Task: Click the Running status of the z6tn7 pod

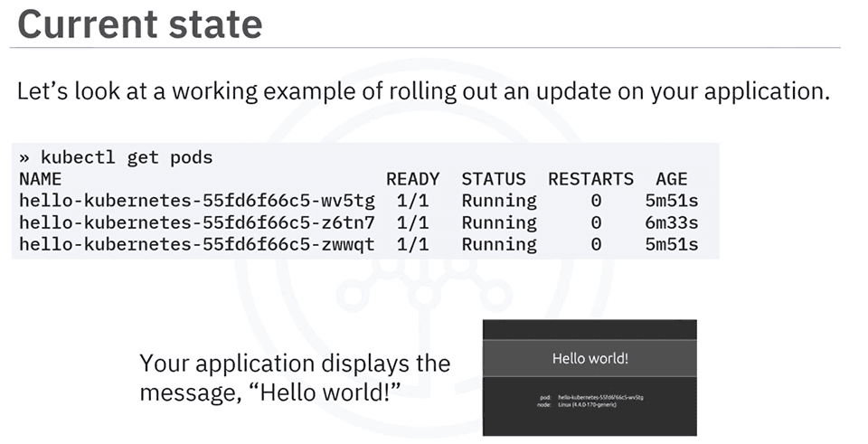Action: [x=498, y=222]
